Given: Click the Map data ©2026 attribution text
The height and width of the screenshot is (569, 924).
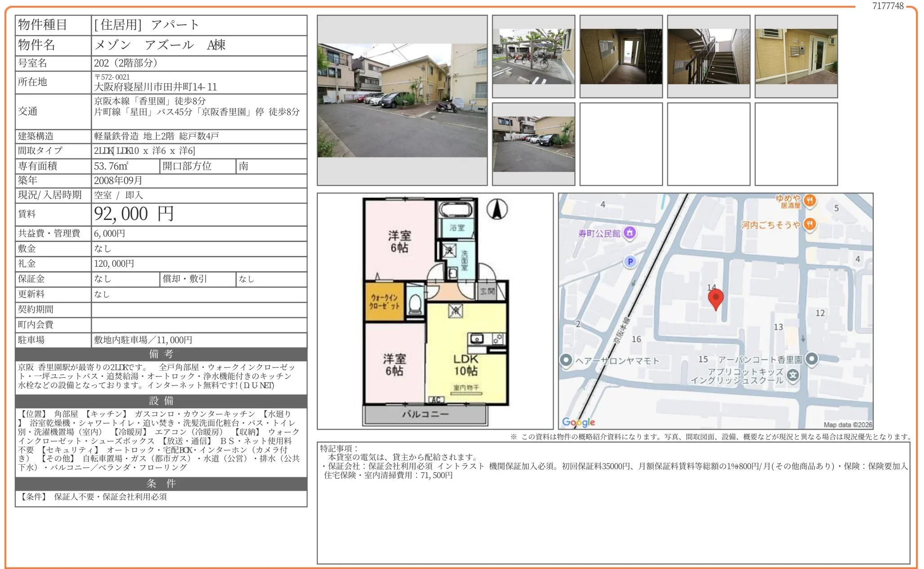Looking at the screenshot, I should pos(848,425).
